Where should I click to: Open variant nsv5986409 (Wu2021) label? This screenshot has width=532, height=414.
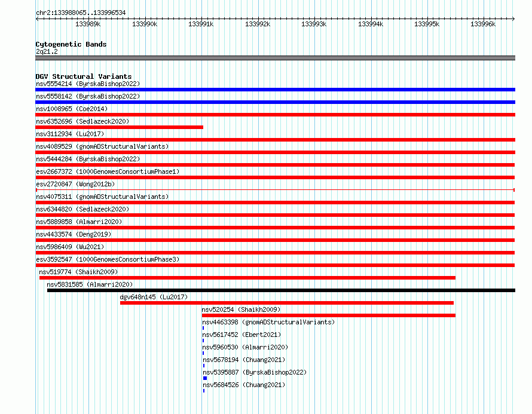(x=70, y=247)
